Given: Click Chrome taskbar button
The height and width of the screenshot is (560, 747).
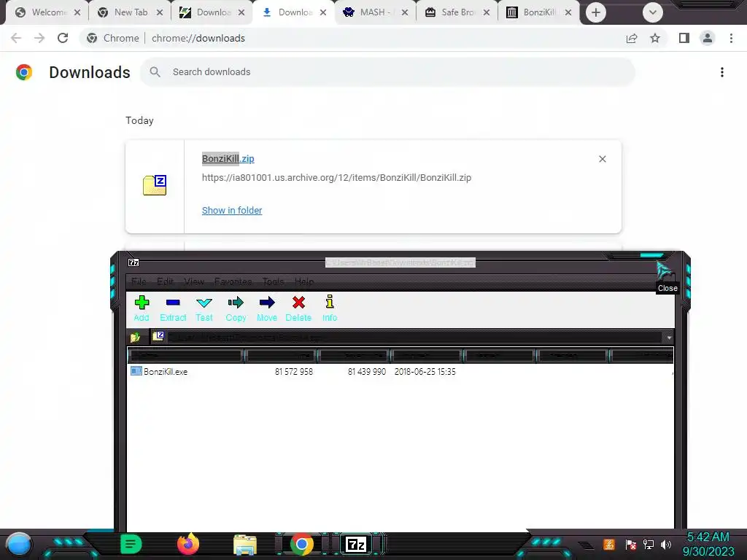Looking at the screenshot, I should tap(301, 544).
